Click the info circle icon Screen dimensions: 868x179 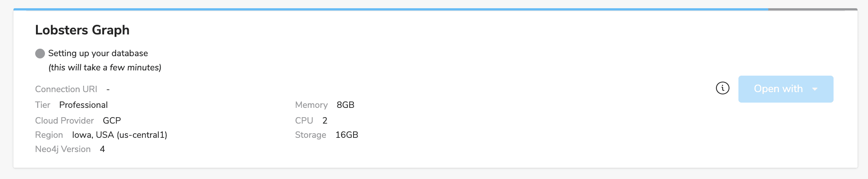point(722,88)
